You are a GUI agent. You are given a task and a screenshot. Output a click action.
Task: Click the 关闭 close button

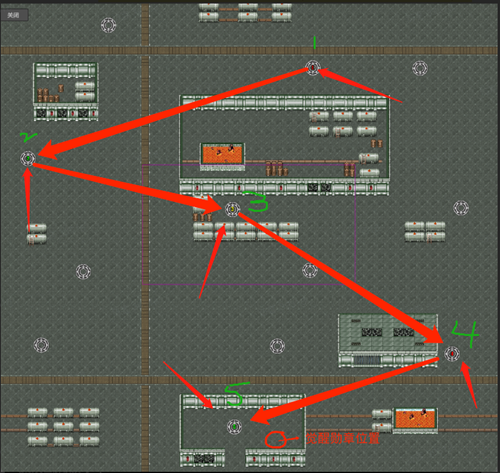coord(14,15)
